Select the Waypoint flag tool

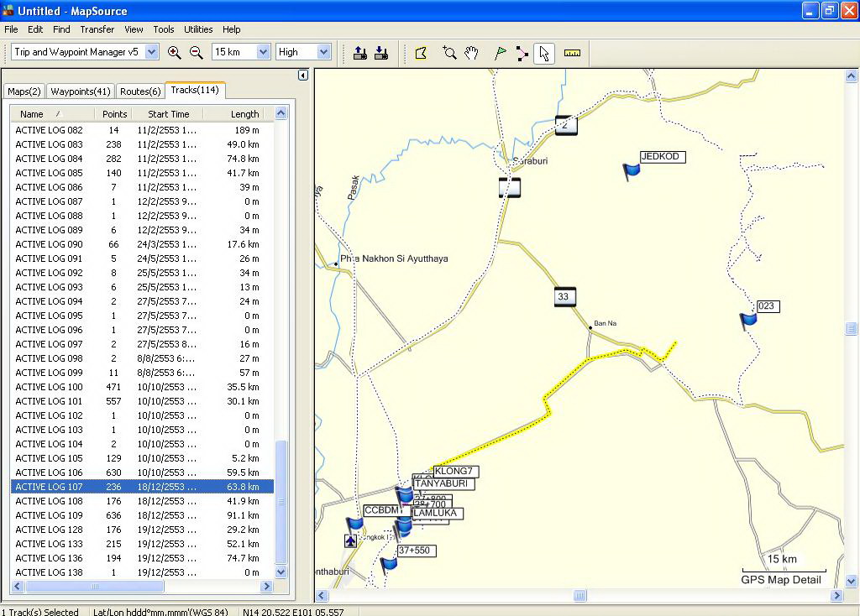[x=501, y=53]
